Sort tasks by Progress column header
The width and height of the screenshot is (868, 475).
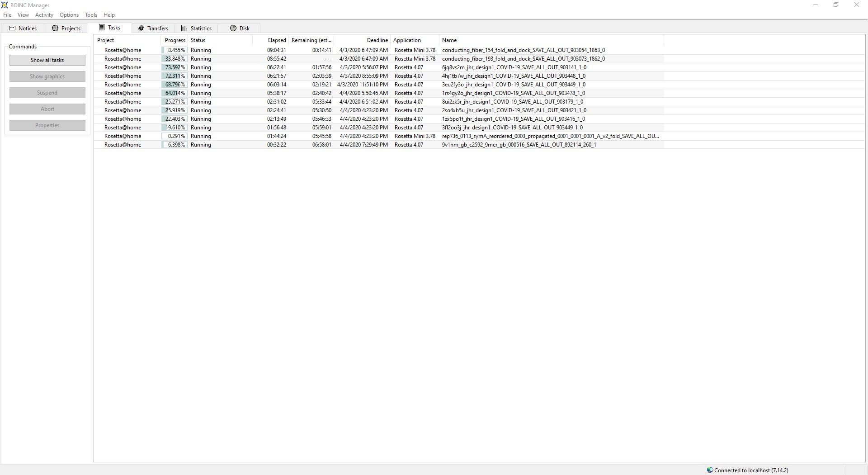175,40
